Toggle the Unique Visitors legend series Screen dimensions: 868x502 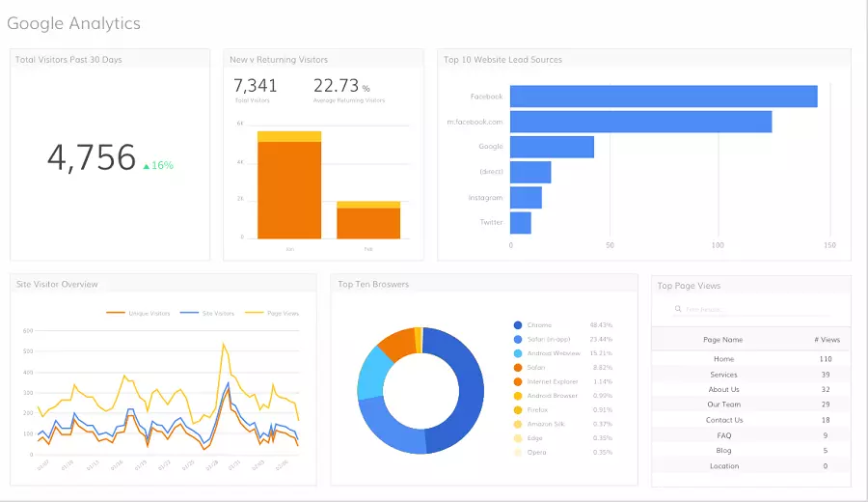tap(138, 313)
